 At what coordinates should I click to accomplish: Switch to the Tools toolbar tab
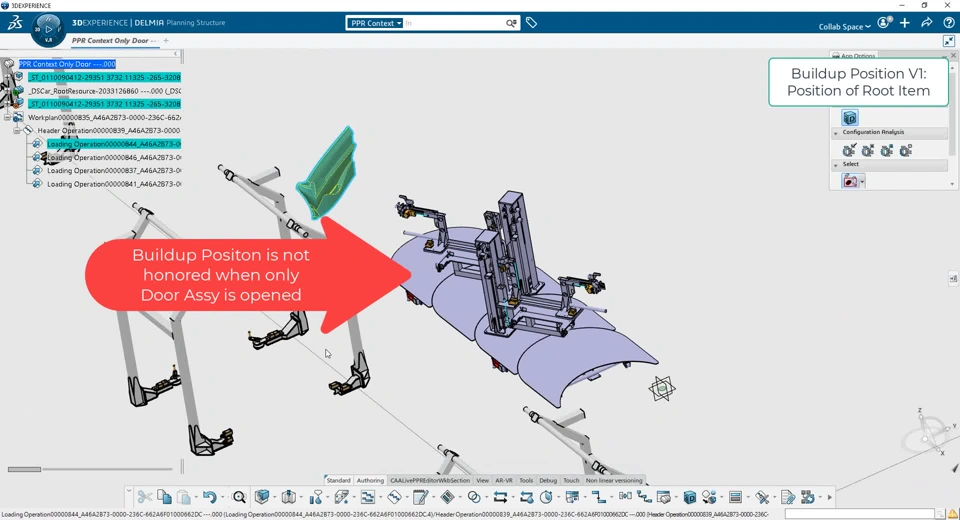tap(526, 480)
